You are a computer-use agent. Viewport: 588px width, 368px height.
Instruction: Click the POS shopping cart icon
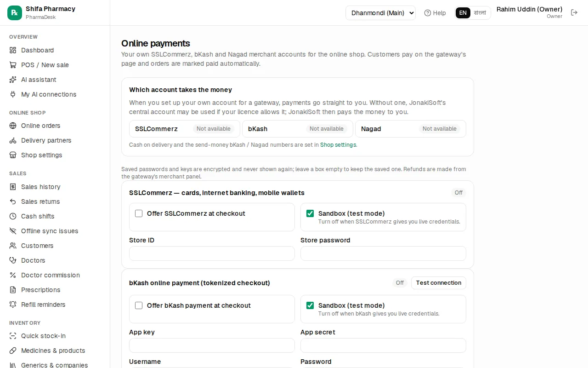point(13,65)
